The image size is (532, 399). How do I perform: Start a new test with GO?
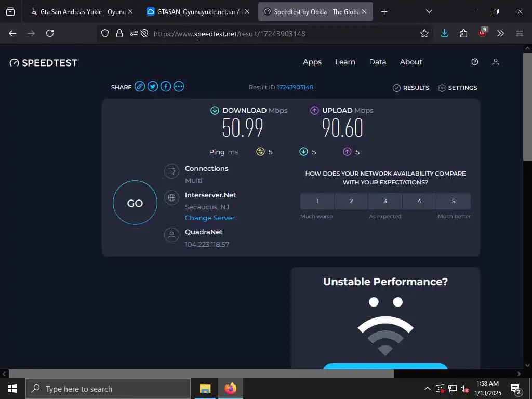[135, 203]
